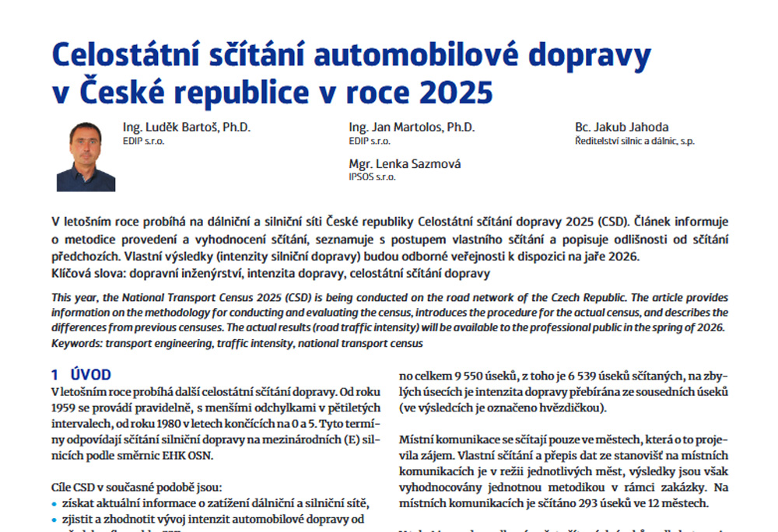Click the English 'Keywords:' line
Screen dimensions: 778x532
point(237,343)
